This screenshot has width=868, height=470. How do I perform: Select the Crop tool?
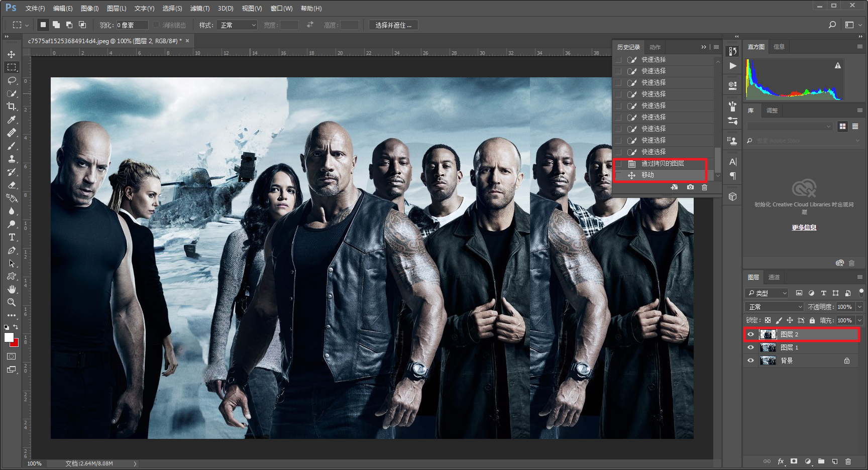[x=11, y=106]
